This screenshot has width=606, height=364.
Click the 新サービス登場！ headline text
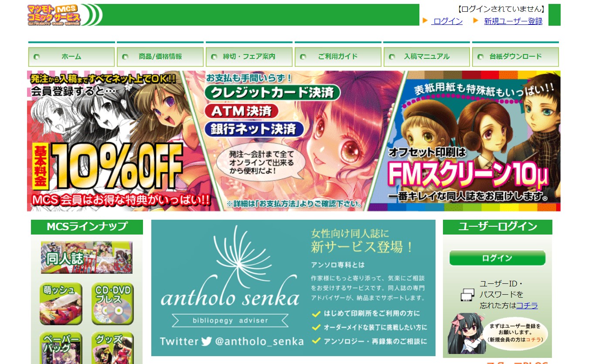(362, 247)
